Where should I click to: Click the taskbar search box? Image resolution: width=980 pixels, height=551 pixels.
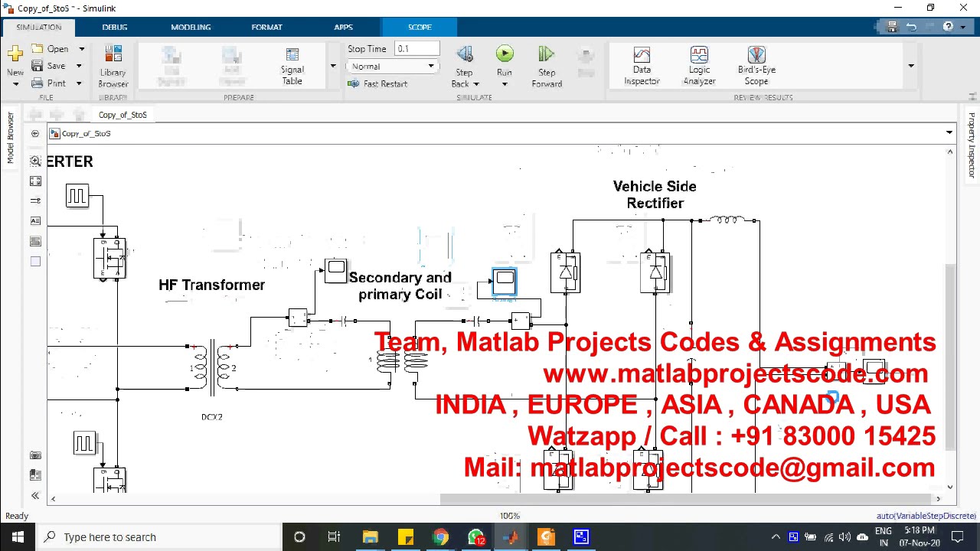point(158,537)
